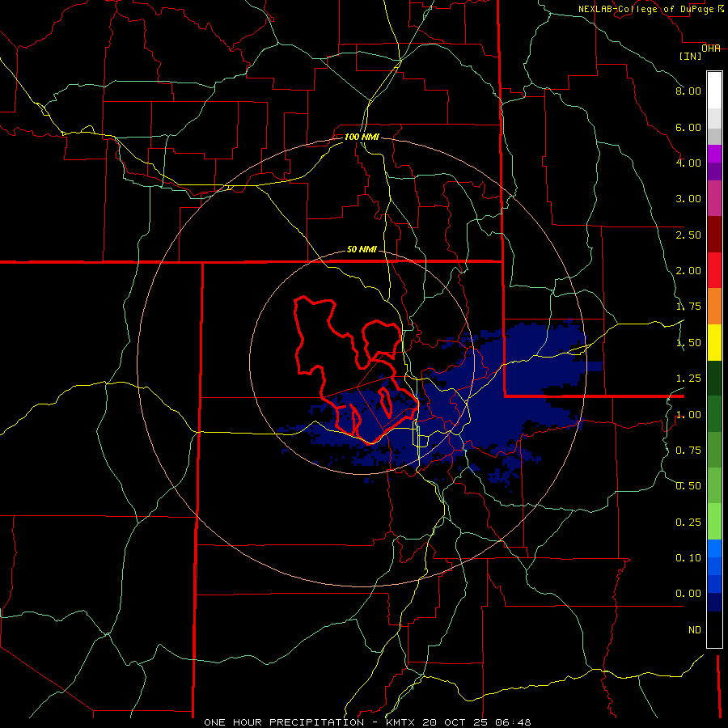The height and width of the screenshot is (728, 728).
Task: Select the 1.50 legend value
Action: point(688,343)
